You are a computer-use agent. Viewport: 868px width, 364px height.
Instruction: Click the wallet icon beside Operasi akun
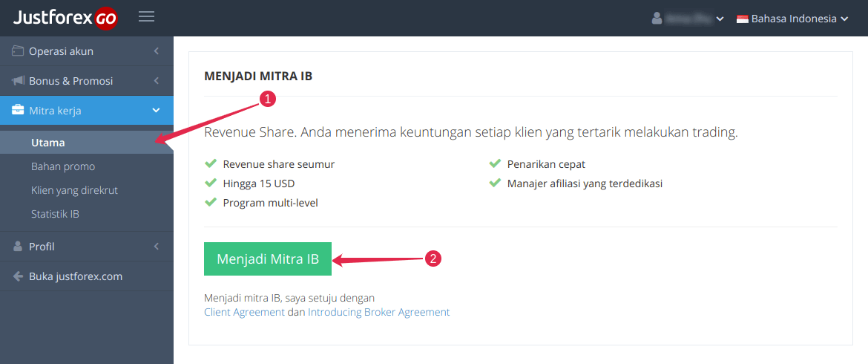pyautogui.click(x=18, y=51)
